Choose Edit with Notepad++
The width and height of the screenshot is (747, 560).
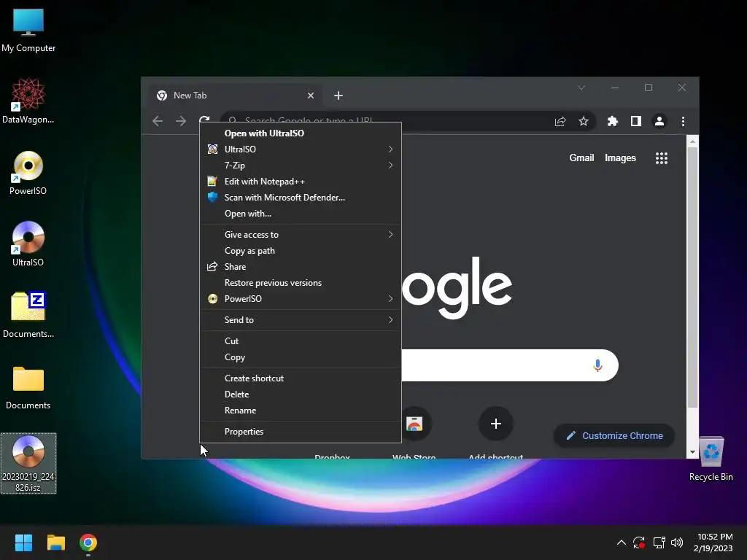click(301, 182)
